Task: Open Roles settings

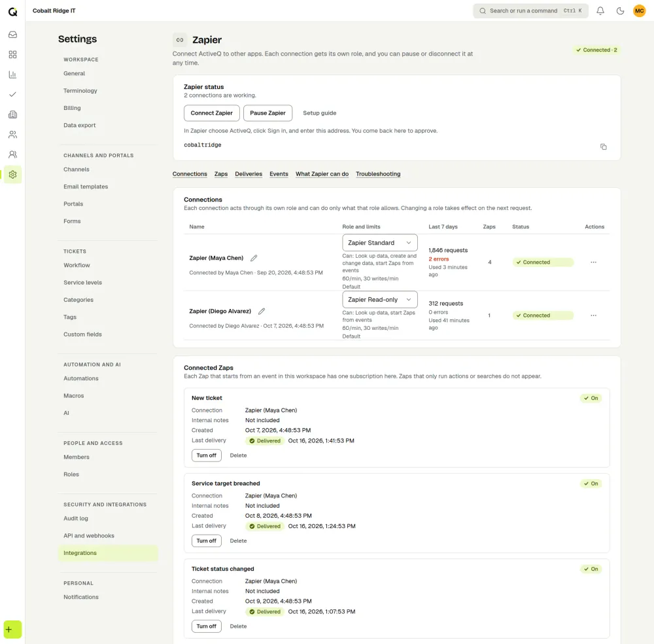Action: [108, 474]
